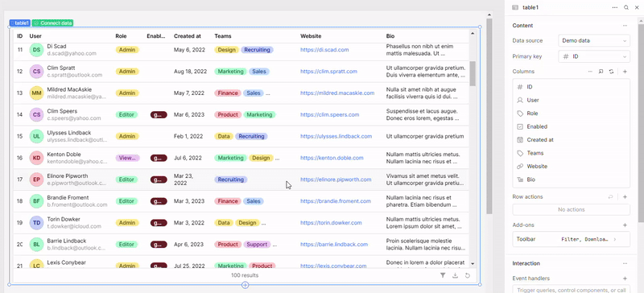Click the refresh icon in table footer
The height and width of the screenshot is (293, 644).
[x=468, y=275]
